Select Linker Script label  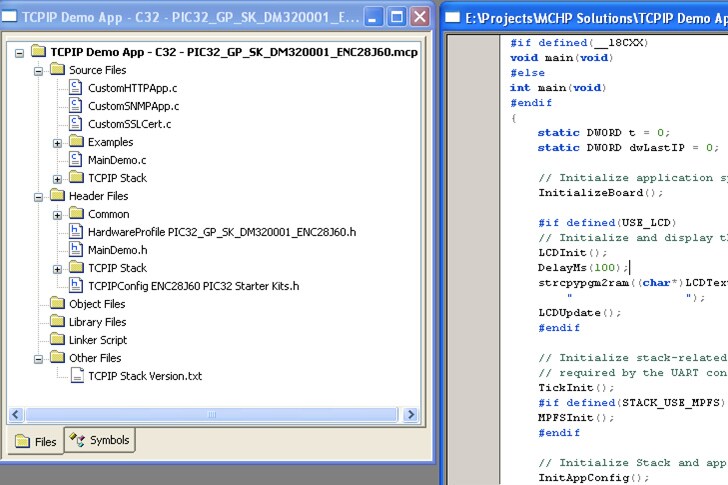click(x=98, y=340)
